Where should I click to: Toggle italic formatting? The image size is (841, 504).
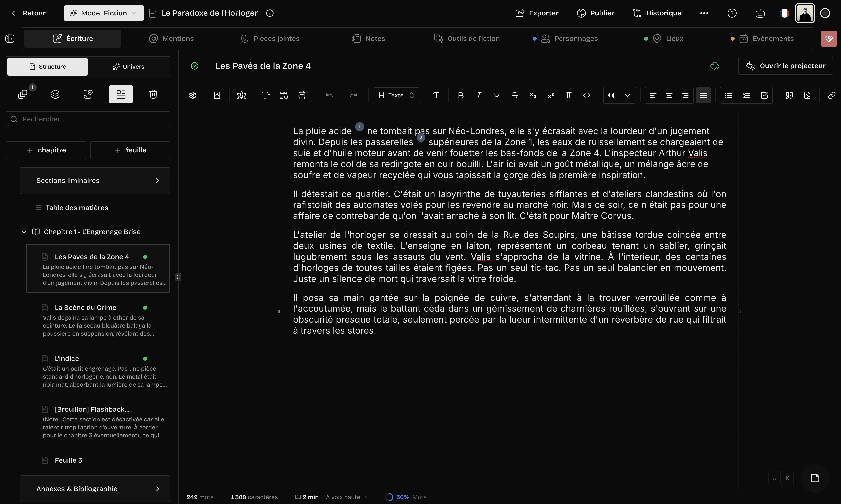478,95
